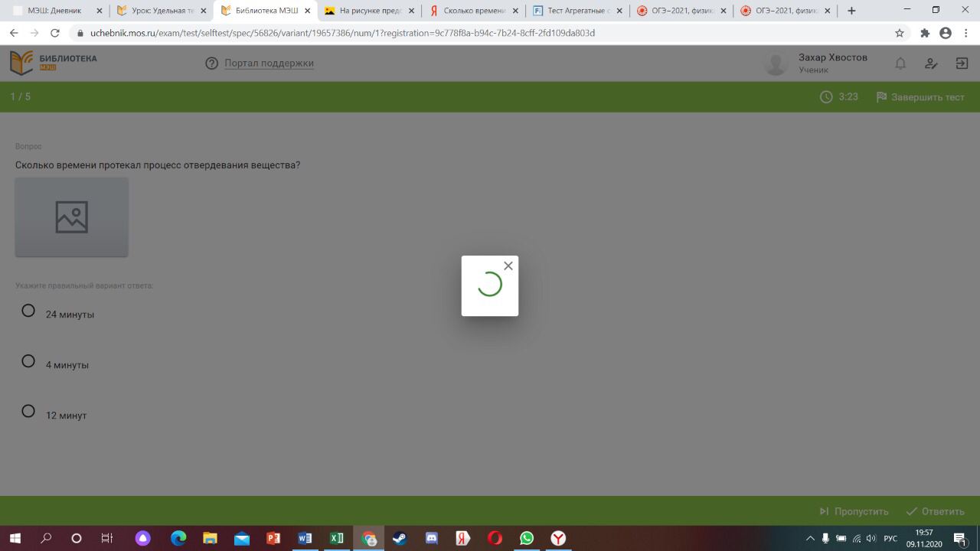Switch to Тест Агрегатные tab
Image resolution: width=980 pixels, height=551 pixels.
576,11
